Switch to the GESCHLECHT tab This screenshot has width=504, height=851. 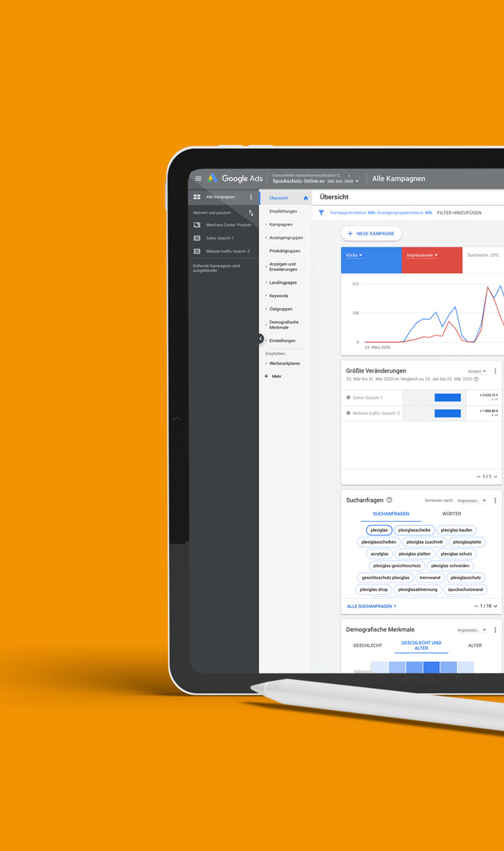click(x=367, y=646)
